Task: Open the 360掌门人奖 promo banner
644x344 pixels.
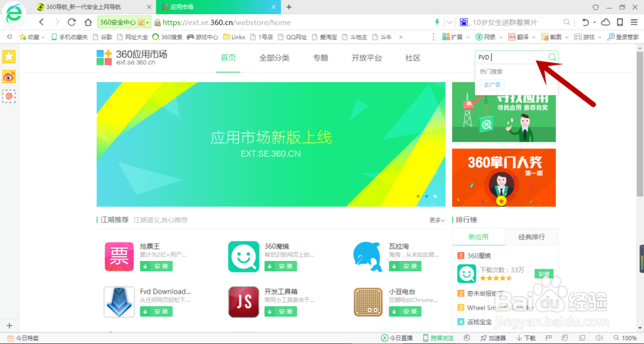Action: (x=504, y=178)
